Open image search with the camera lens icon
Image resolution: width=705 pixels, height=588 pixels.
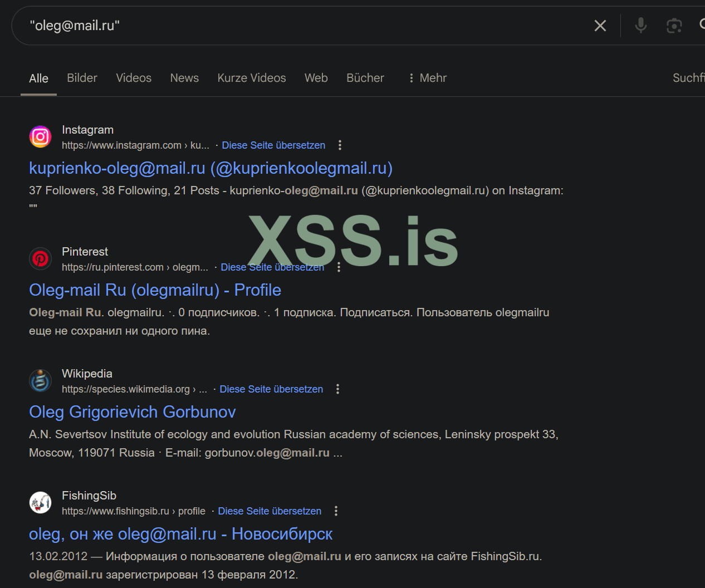(674, 26)
